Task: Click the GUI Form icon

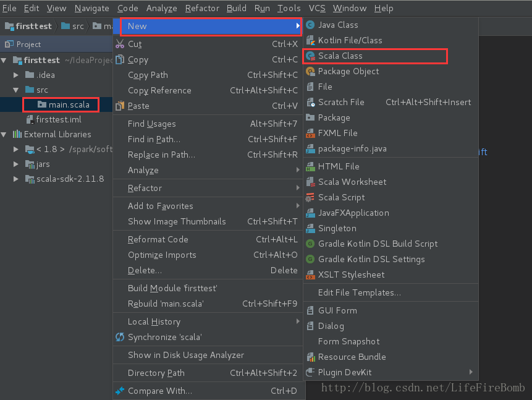Action: [x=310, y=310]
